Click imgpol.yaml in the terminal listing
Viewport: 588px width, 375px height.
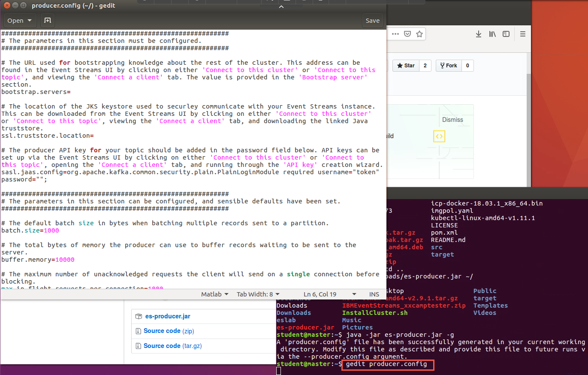pos(452,211)
